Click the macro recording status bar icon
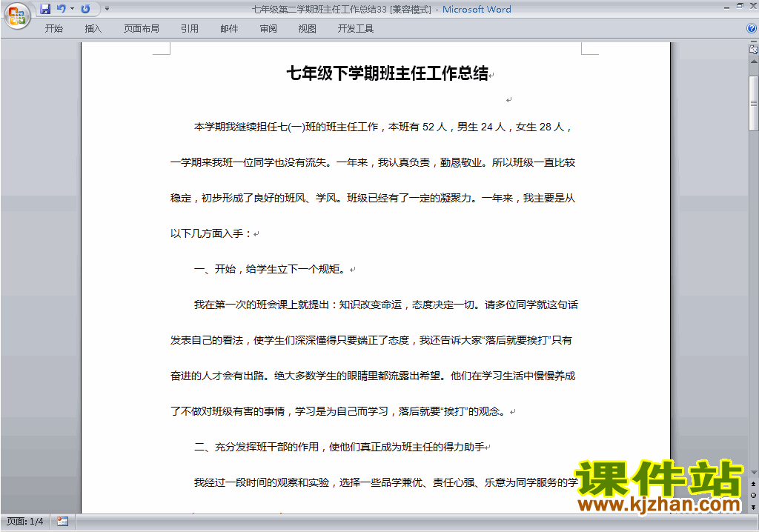 coord(62,522)
